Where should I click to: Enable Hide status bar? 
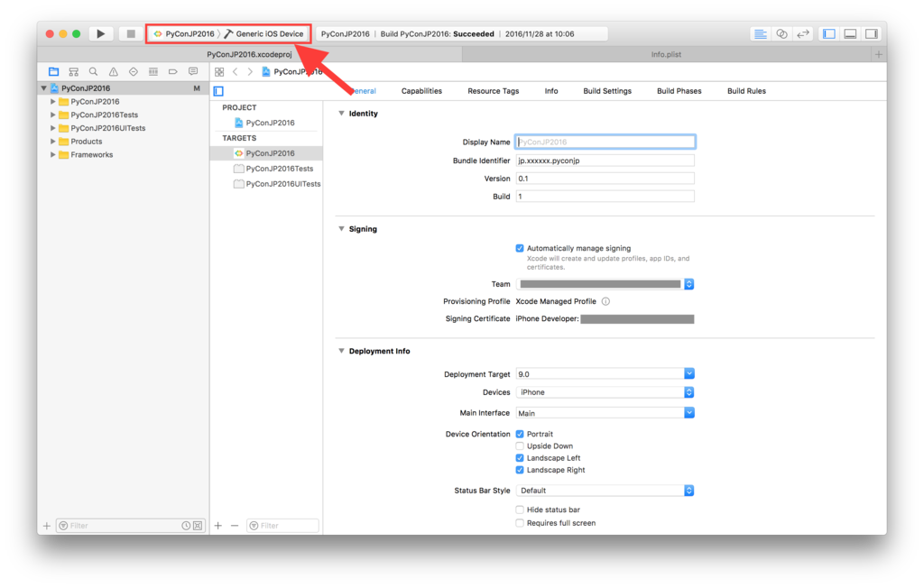(x=520, y=510)
